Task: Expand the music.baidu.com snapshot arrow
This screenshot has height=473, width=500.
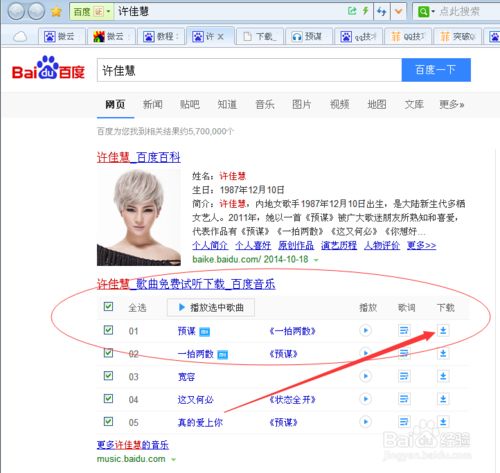Action: 173,460
